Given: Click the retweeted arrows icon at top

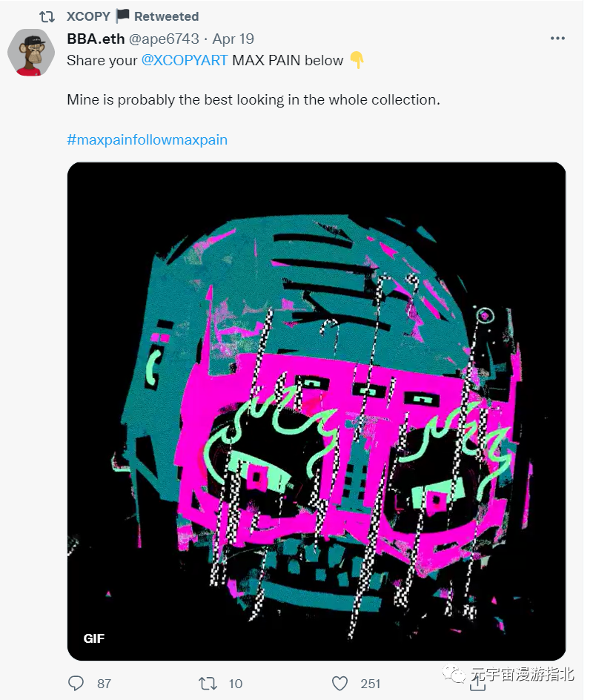Looking at the screenshot, I should [x=47, y=17].
